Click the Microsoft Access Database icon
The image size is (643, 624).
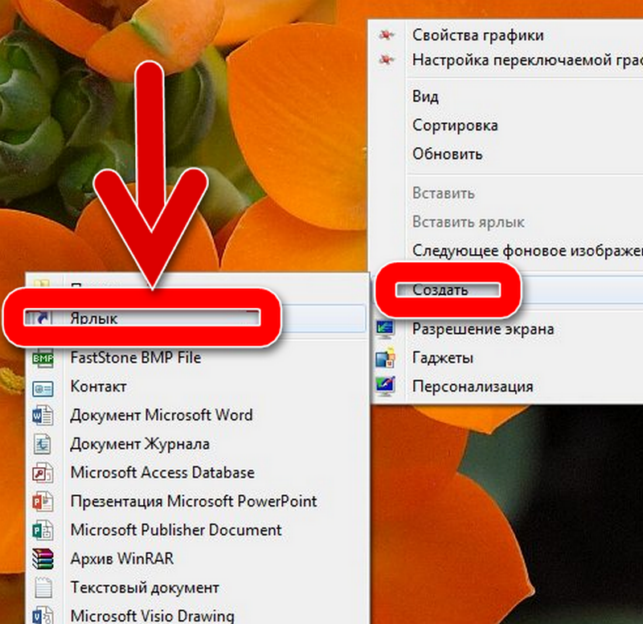tap(43, 473)
